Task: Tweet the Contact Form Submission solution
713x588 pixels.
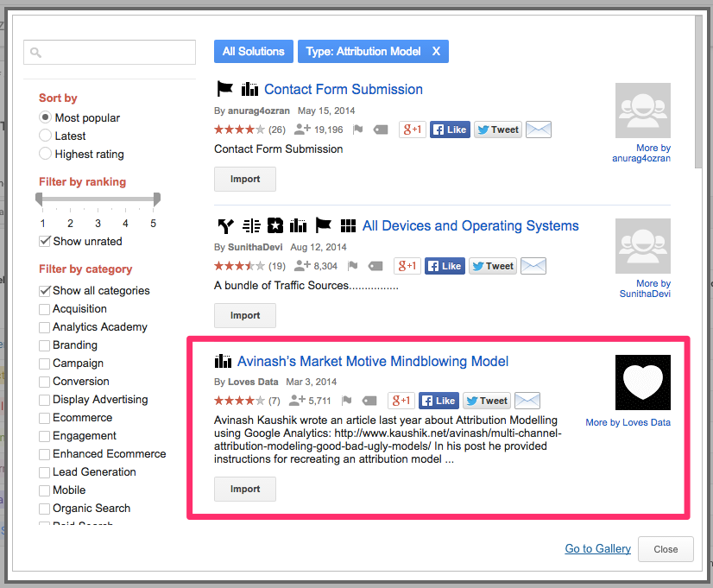Action: point(498,130)
